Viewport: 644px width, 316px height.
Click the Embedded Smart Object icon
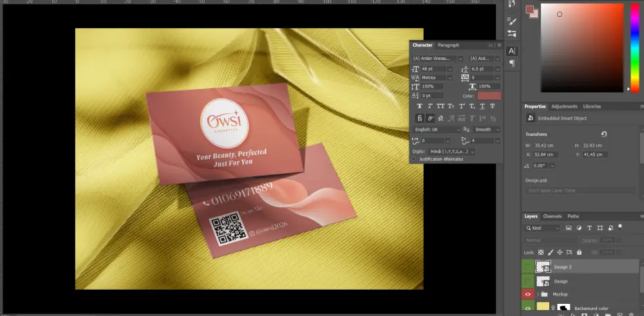530,118
